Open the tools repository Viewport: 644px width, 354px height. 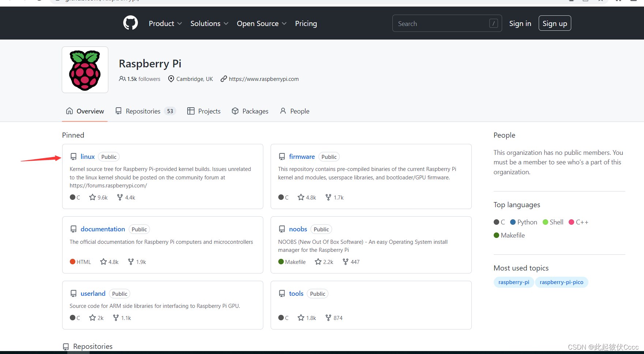296,294
